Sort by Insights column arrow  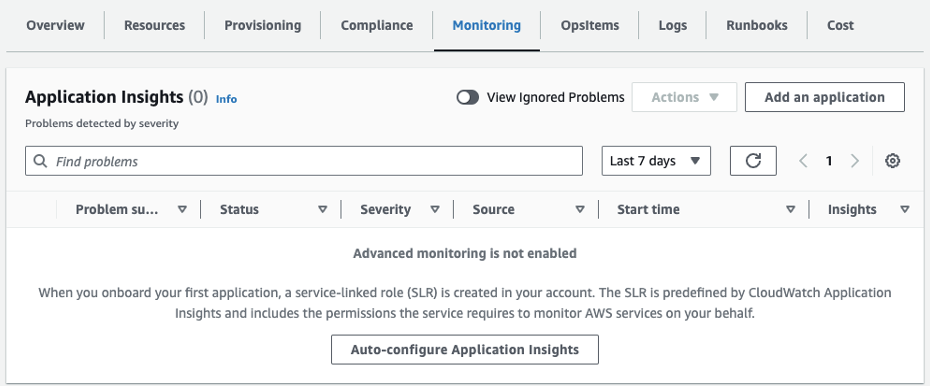pos(904,209)
